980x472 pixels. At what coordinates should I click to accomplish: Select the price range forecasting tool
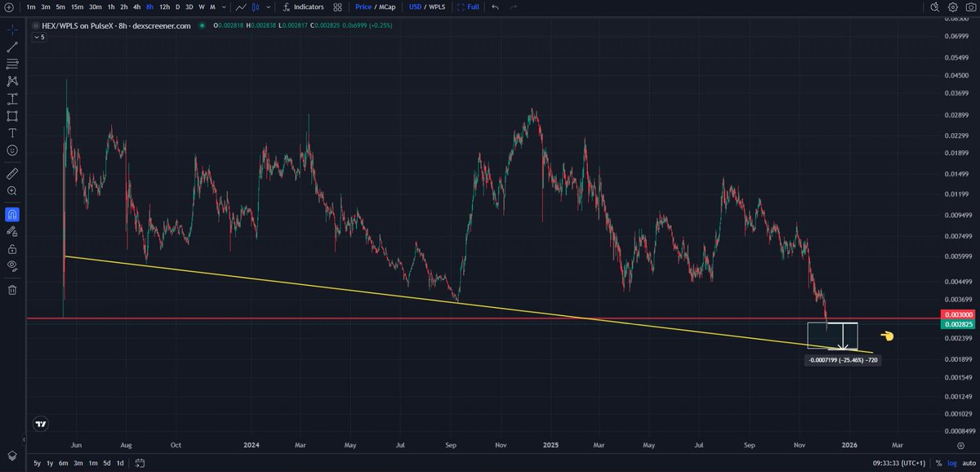point(12,98)
